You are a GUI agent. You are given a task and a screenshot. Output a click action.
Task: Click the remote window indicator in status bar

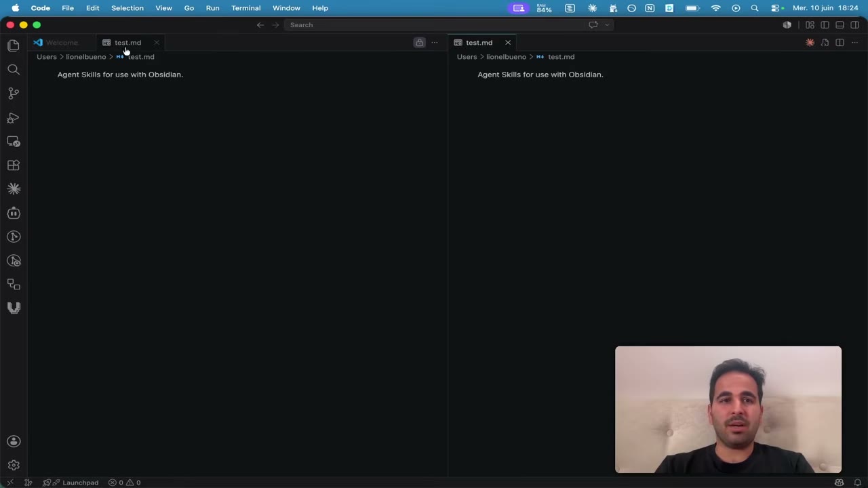point(9,483)
